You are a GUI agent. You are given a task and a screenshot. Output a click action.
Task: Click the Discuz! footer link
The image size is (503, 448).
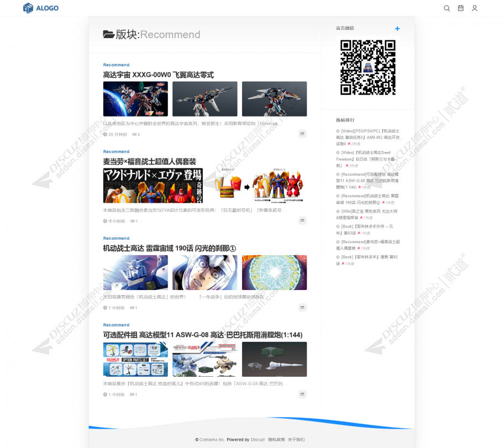pos(258,440)
